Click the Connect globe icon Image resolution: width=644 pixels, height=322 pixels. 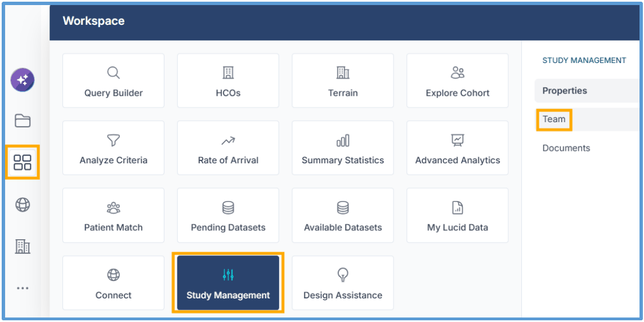pos(113,275)
